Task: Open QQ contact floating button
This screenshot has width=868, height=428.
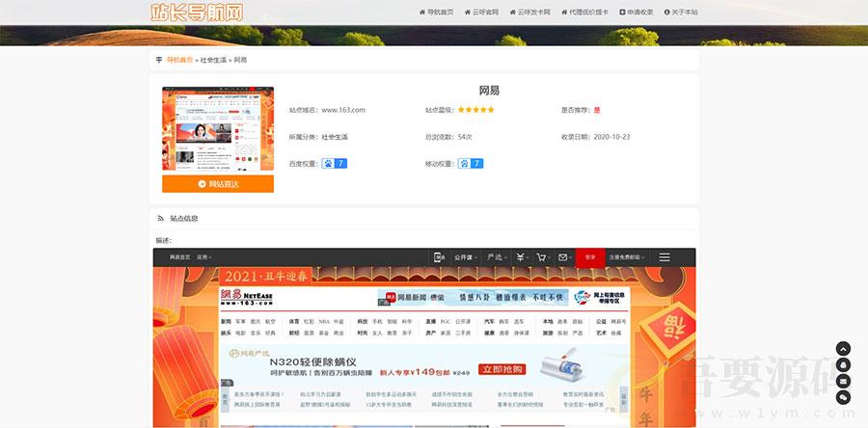Action: pos(843,364)
